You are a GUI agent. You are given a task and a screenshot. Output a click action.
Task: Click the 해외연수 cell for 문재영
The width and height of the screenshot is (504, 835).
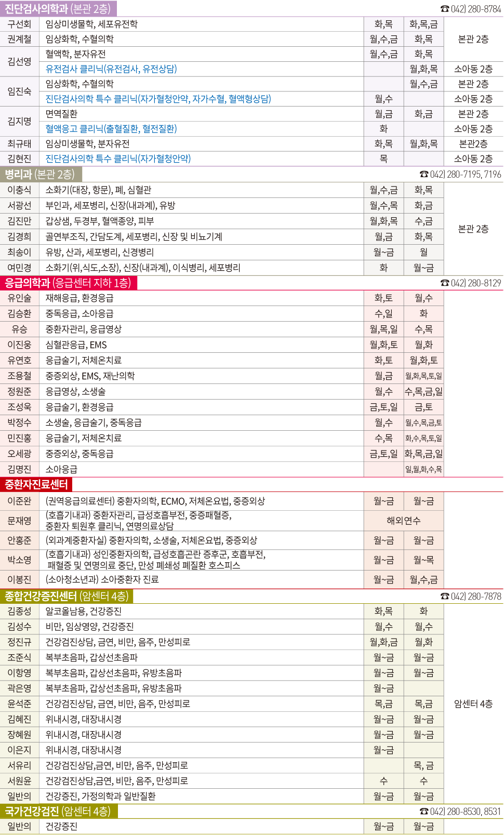pos(404,521)
